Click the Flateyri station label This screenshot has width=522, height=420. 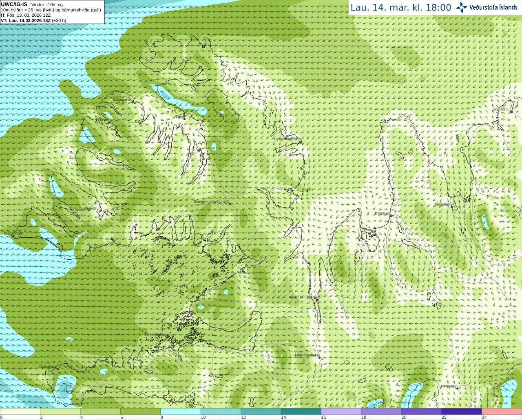tap(102, 120)
